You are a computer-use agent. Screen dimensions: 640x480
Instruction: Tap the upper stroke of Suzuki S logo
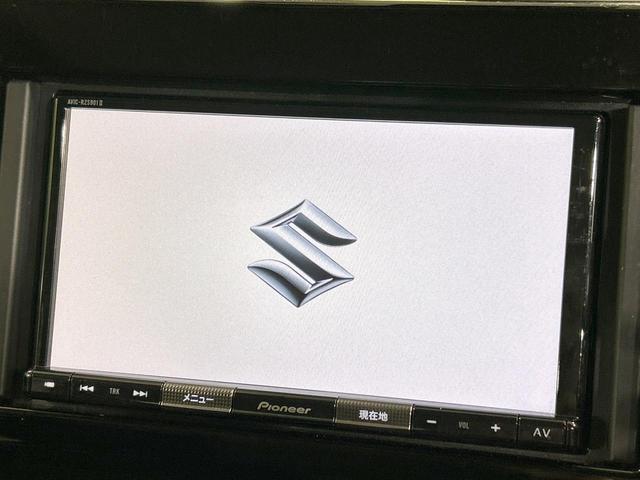click(305, 227)
